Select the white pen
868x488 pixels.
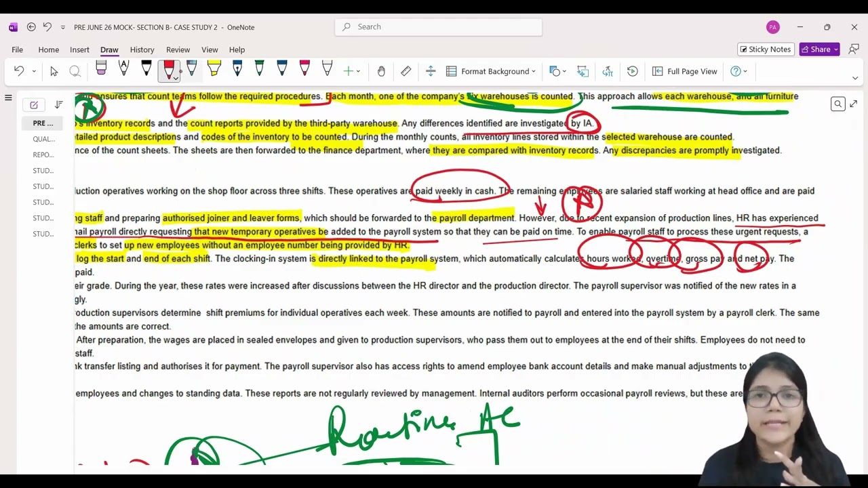[x=327, y=68]
